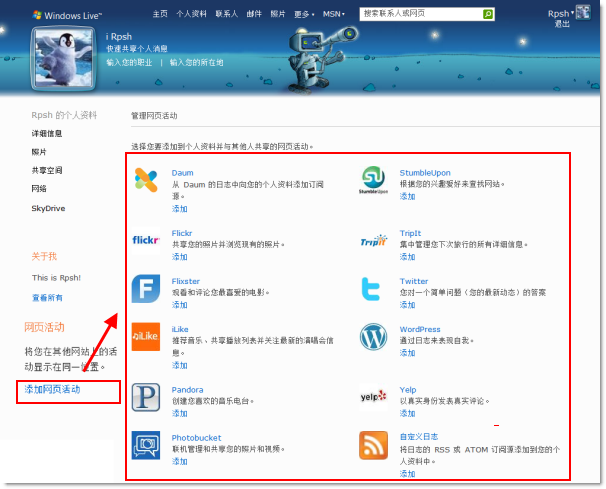Screen dimensions: 606x489
Task: Click the Yelp title link
Action: [x=408, y=390]
